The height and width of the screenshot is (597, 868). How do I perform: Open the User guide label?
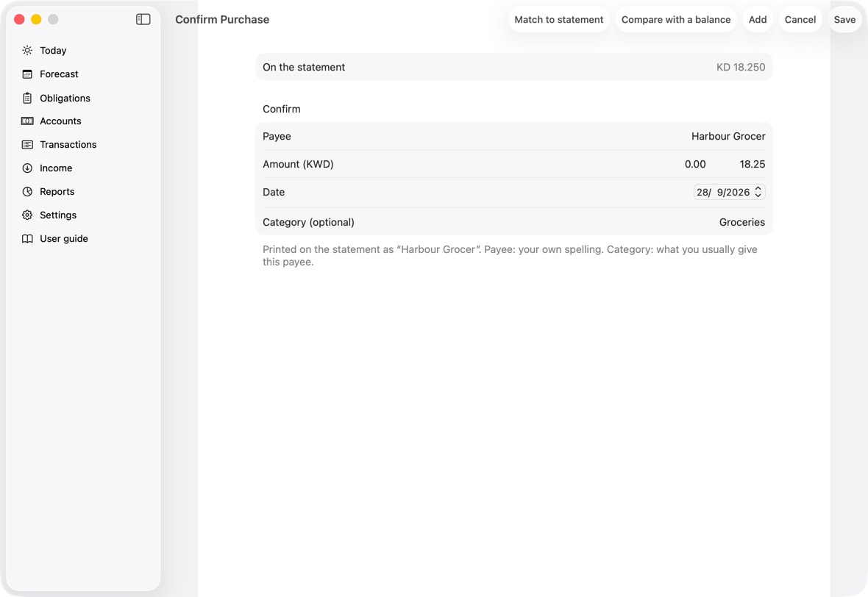click(64, 238)
